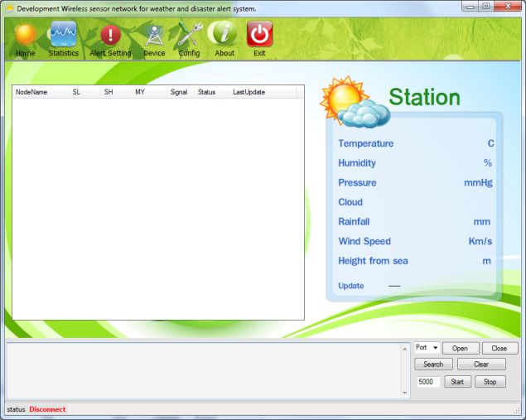
Task: Click the Close port button
Action: (499, 348)
